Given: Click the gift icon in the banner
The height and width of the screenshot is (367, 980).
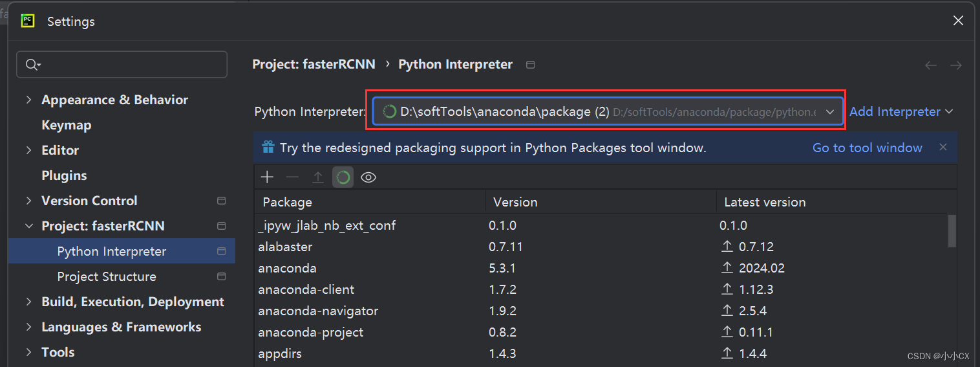Looking at the screenshot, I should (x=268, y=148).
